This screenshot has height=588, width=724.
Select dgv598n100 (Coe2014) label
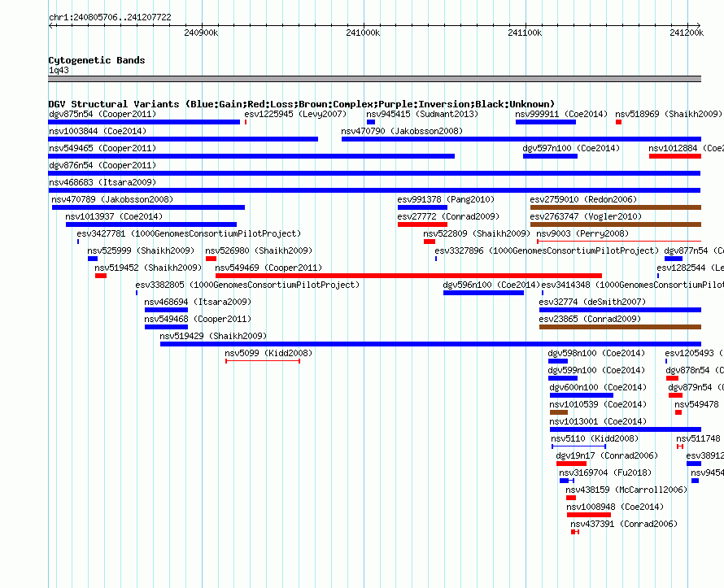[x=596, y=353]
